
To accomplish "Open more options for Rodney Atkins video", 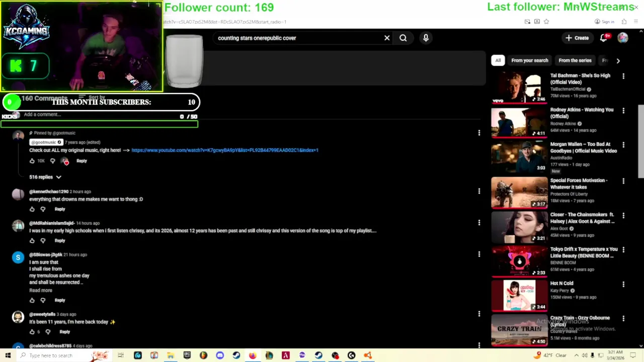I will coord(623,110).
